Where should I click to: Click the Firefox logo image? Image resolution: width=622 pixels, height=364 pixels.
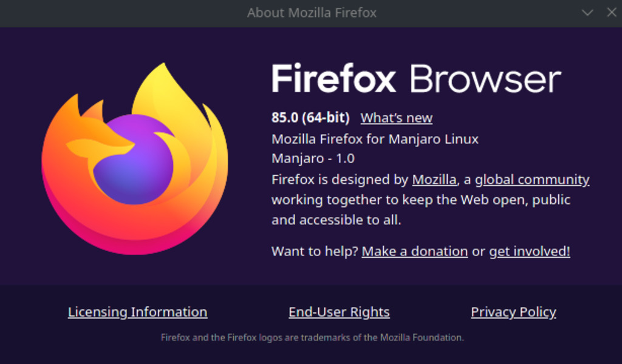point(135,158)
